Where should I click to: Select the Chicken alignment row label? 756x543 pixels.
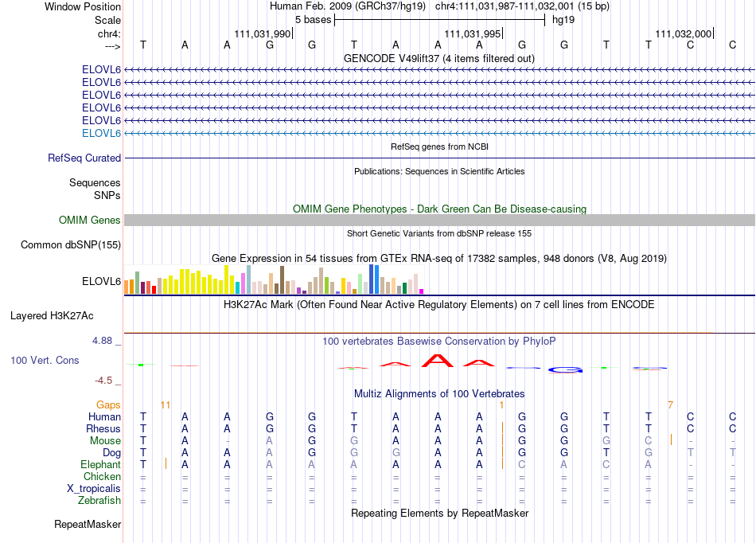102,476
